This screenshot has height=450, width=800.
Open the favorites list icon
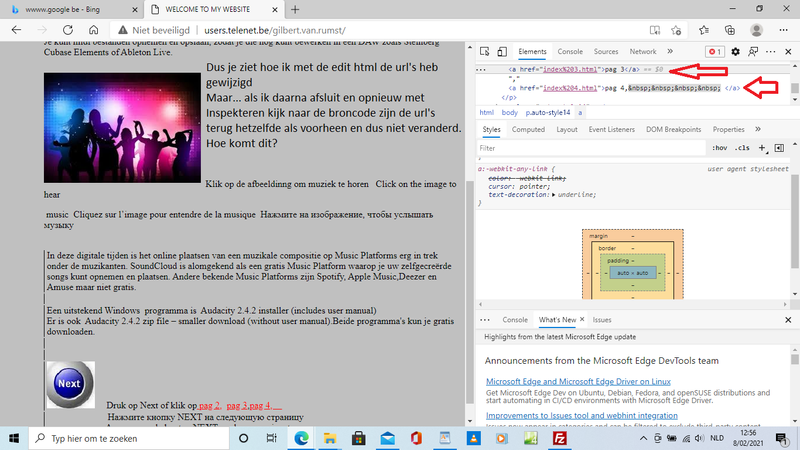pos(704,30)
